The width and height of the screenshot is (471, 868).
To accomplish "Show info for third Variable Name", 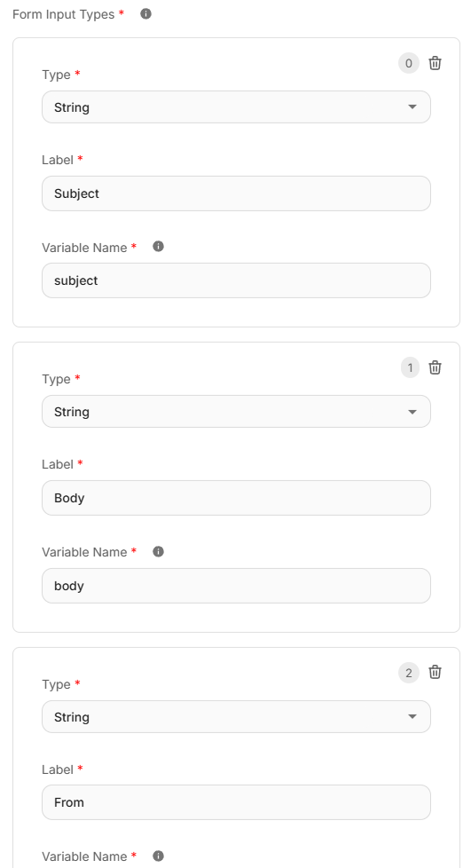I will click(158, 856).
